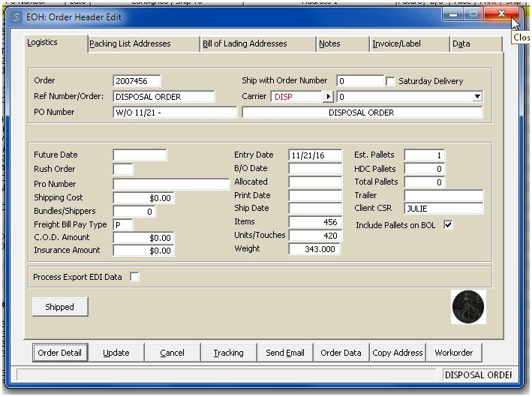The image size is (532, 397).
Task: Open the Workorder button
Action: pos(454,353)
